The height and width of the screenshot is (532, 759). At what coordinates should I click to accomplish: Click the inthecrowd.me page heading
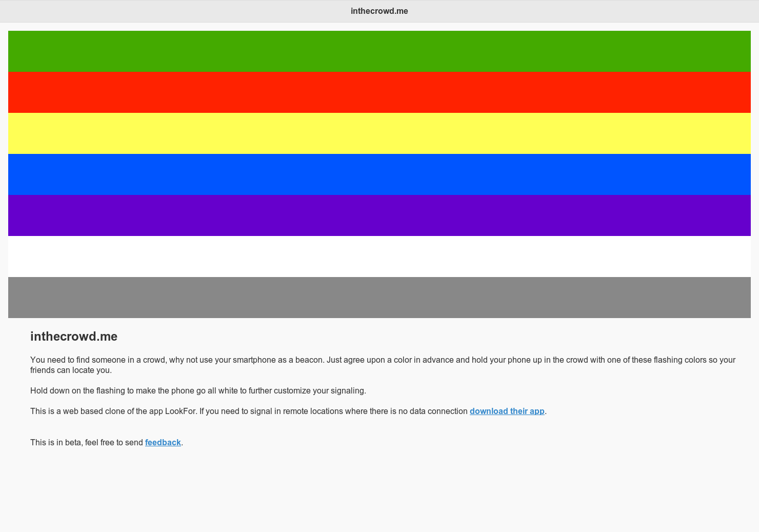74,337
